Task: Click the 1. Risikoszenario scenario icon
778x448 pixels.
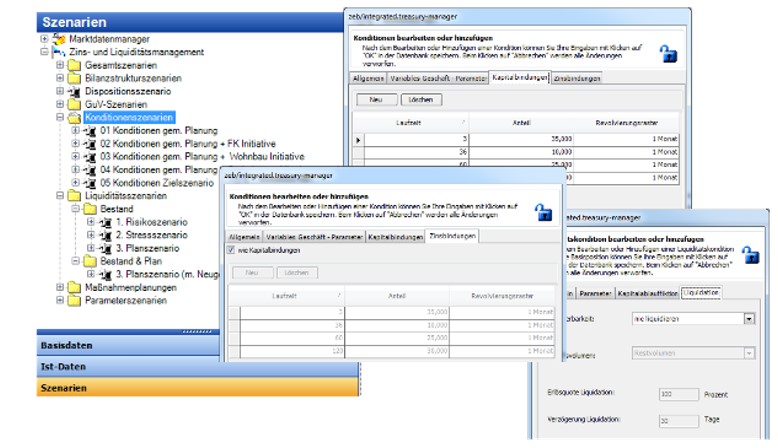Action: [x=105, y=222]
